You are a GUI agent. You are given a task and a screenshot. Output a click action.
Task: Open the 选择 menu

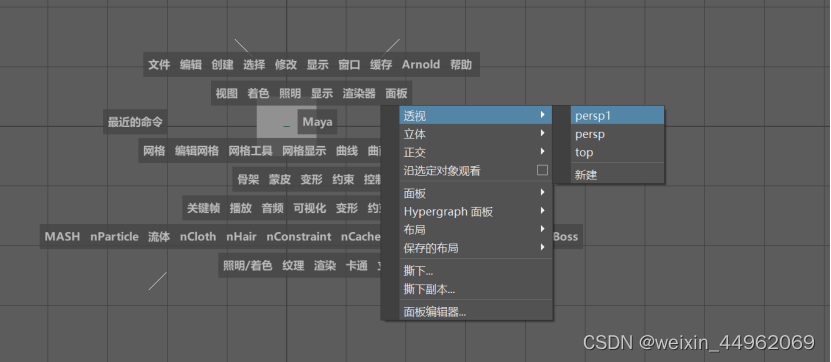[254, 65]
